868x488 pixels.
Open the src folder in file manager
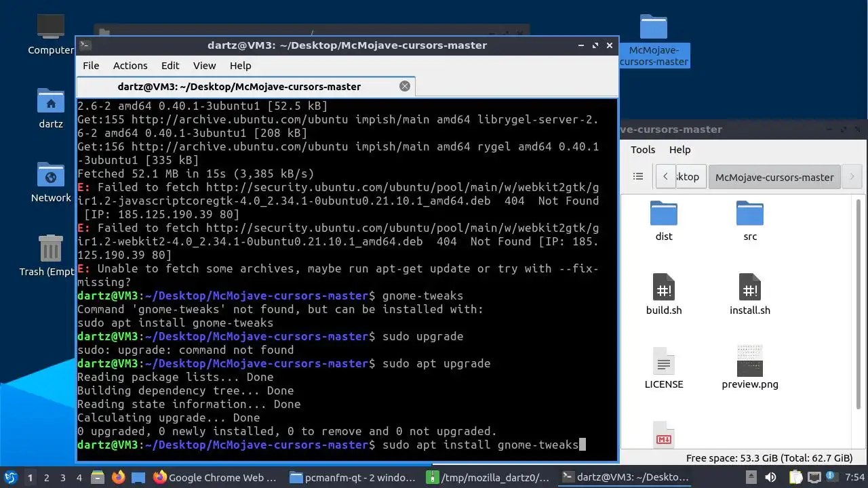[750, 221]
